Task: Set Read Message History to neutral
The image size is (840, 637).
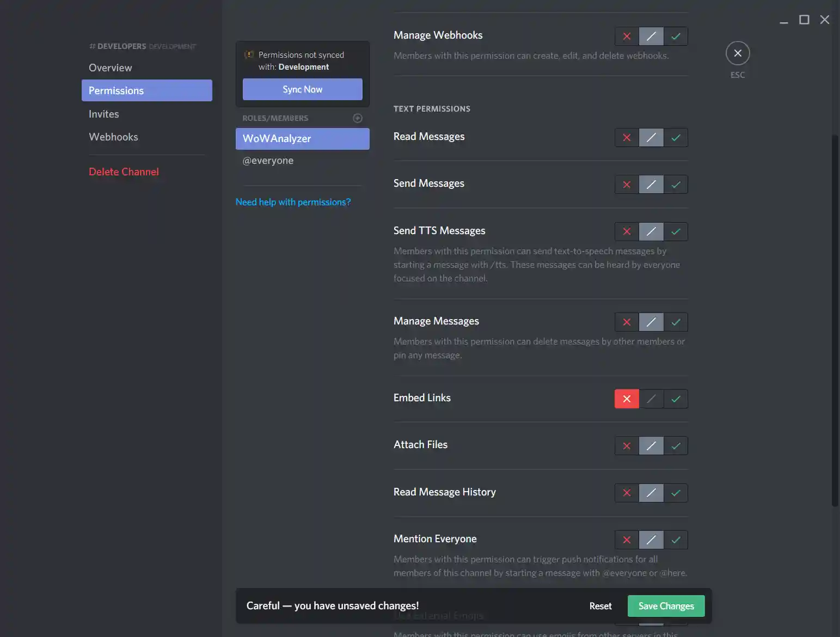Action: click(651, 493)
